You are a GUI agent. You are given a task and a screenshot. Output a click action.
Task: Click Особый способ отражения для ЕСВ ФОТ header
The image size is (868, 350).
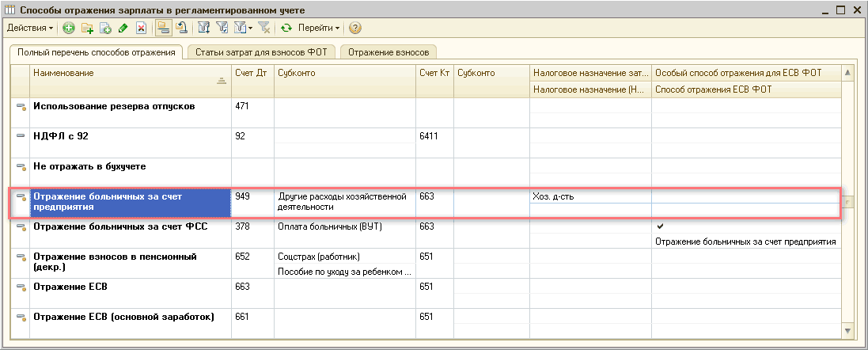pos(745,73)
